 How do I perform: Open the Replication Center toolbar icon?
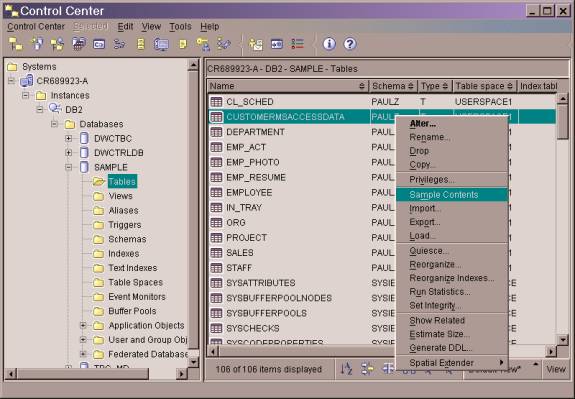click(37, 44)
